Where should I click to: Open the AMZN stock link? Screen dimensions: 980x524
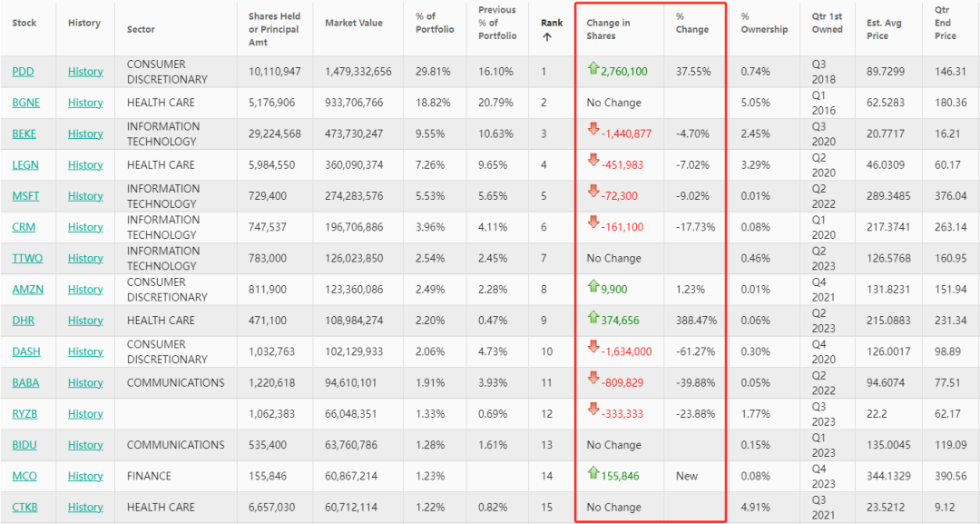(27, 290)
